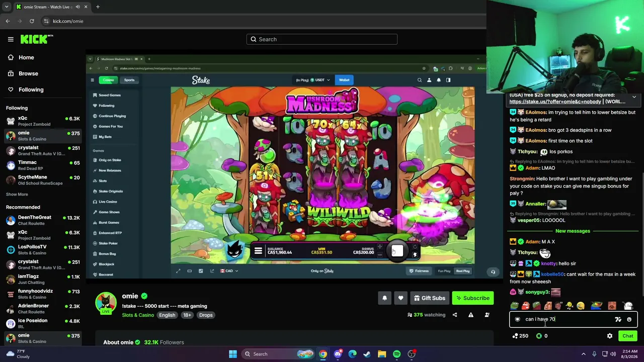Click the English language tag
The height and width of the screenshot is (362, 644).
coord(167,315)
